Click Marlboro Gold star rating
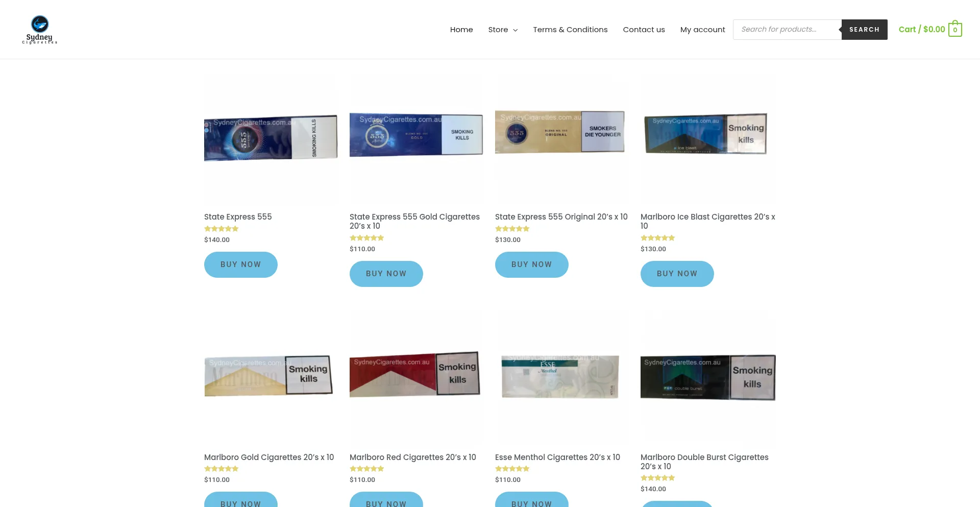Screen dimensions: 980x507 coord(222,469)
